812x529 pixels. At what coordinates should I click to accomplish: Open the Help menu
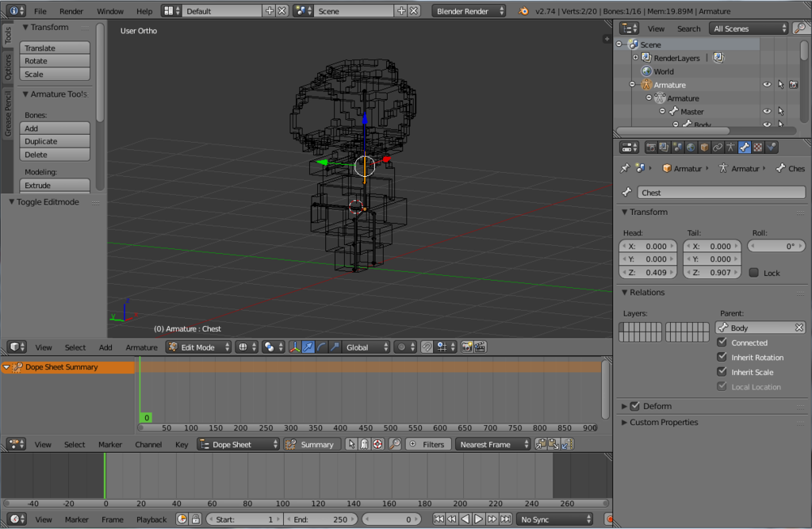pyautogui.click(x=144, y=11)
